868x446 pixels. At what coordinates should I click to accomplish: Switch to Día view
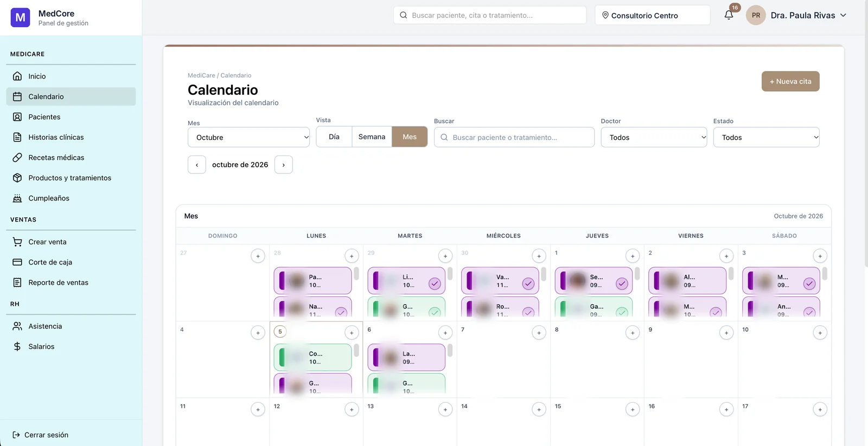point(334,137)
